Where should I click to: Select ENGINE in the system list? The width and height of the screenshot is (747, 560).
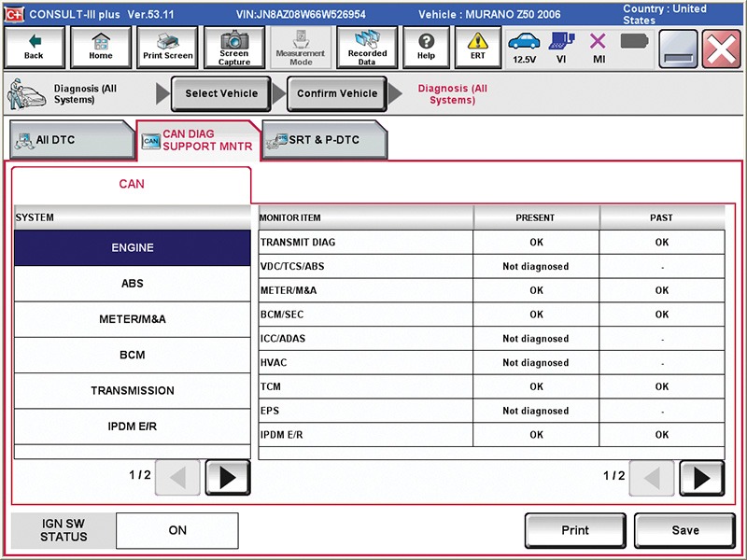(133, 247)
